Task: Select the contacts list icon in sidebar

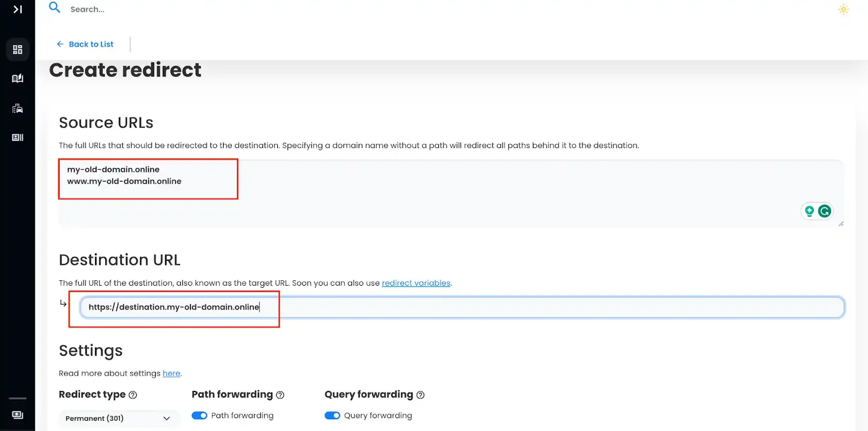Action: pyautogui.click(x=17, y=137)
